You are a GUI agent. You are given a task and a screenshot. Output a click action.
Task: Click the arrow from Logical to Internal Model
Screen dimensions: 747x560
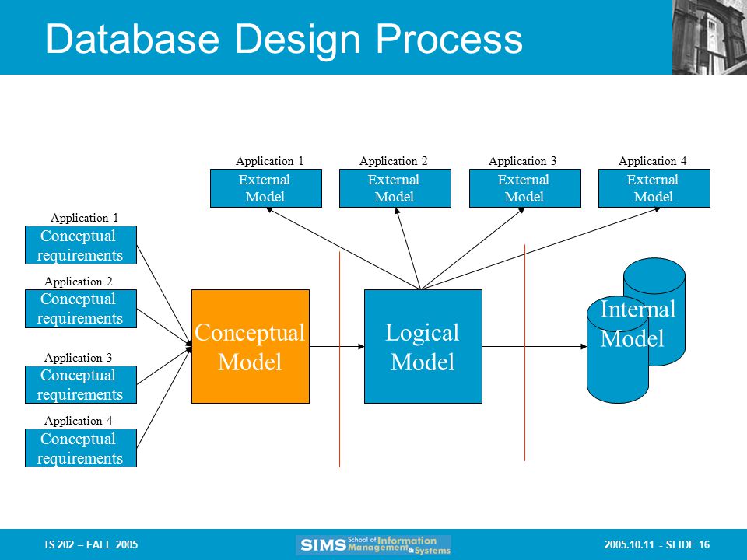pyautogui.click(x=535, y=347)
